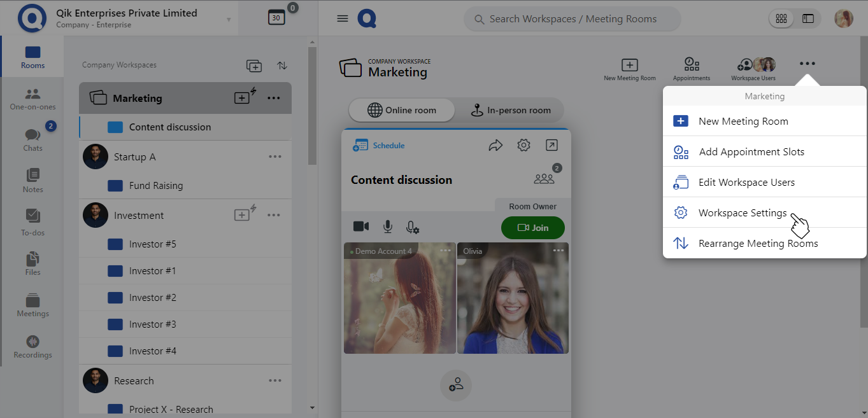Go to Recordings in the sidebar
This screenshot has width=868, height=418.
(x=32, y=347)
